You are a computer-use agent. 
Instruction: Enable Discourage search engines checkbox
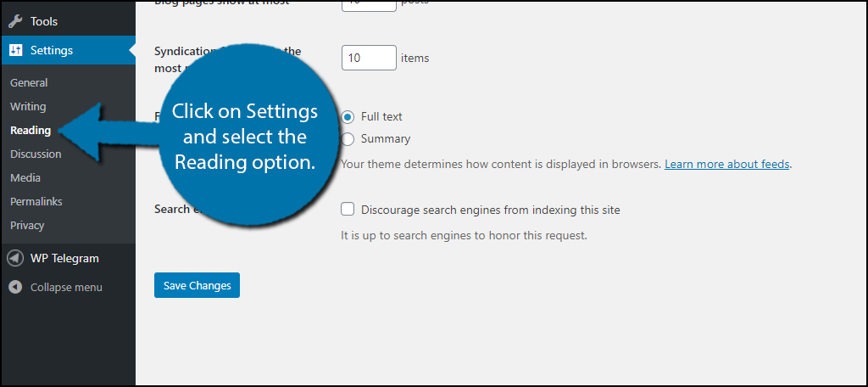point(348,209)
